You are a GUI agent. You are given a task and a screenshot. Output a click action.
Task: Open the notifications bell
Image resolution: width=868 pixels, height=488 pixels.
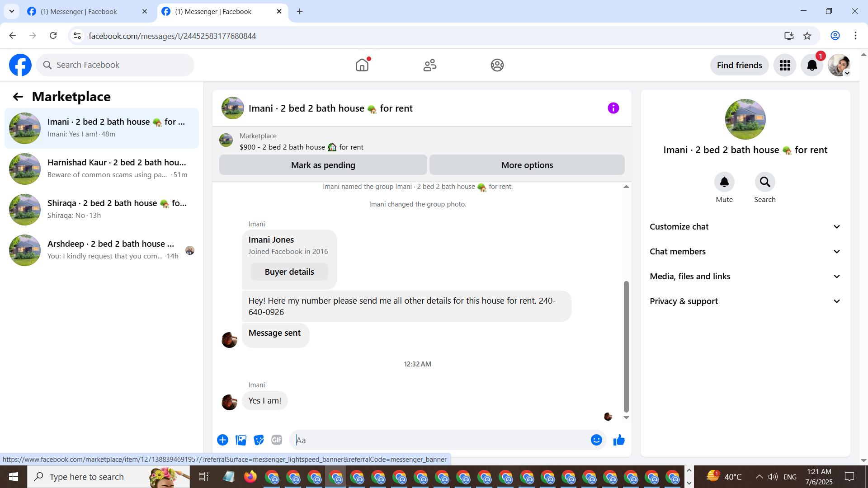(x=812, y=66)
